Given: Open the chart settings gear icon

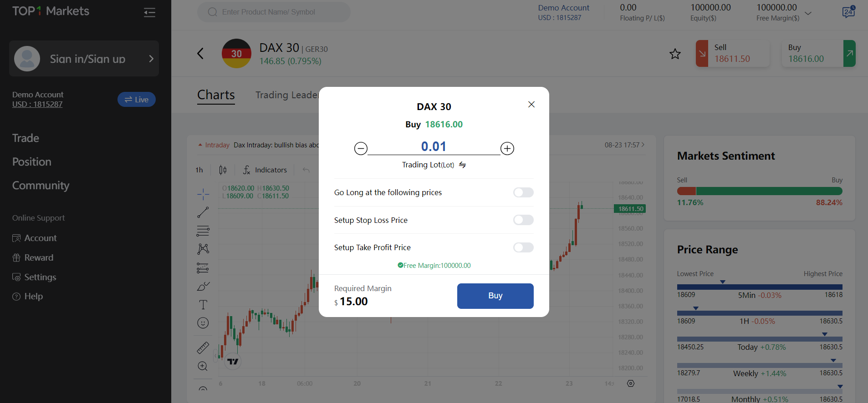Looking at the screenshot, I should tap(631, 383).
